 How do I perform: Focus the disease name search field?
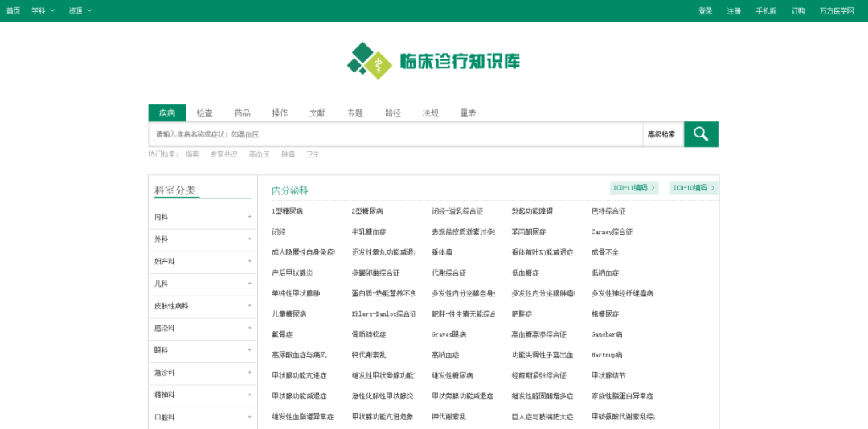point(395,134)
